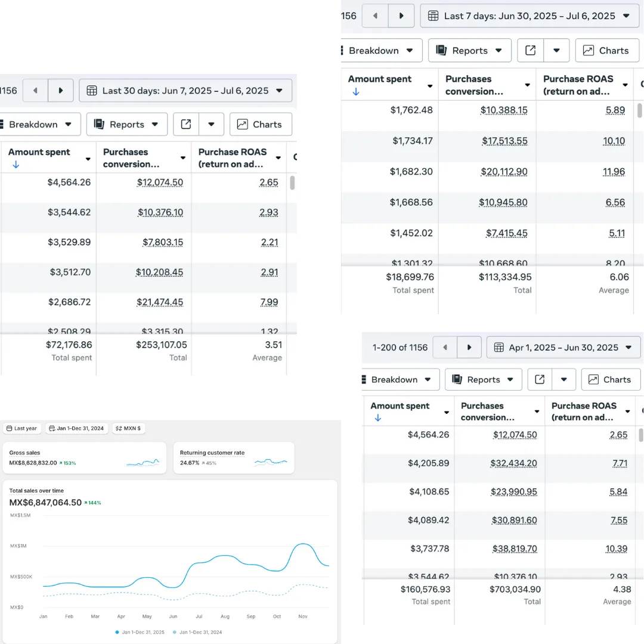Screen dimensions: 644x644
Task: Click table scrollbar in Apr 1 – Jun 30 panel
Action: [x=640, y=435]
